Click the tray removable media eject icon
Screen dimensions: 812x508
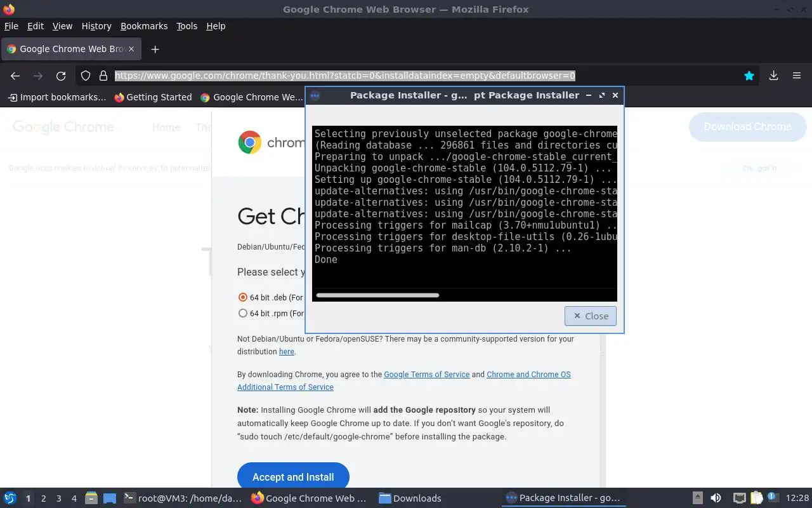click(697, 498)
